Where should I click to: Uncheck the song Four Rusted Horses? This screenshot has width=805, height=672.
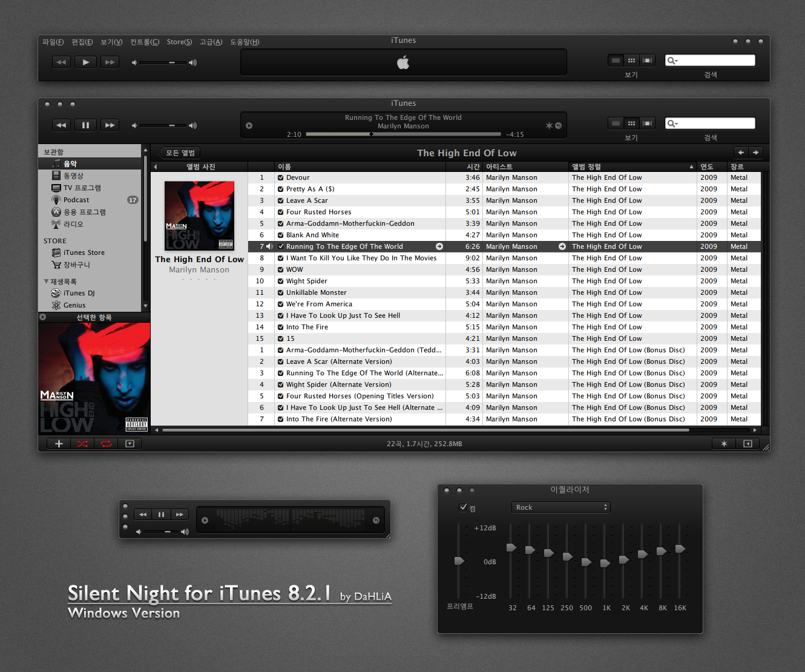(x=281, y=212)
